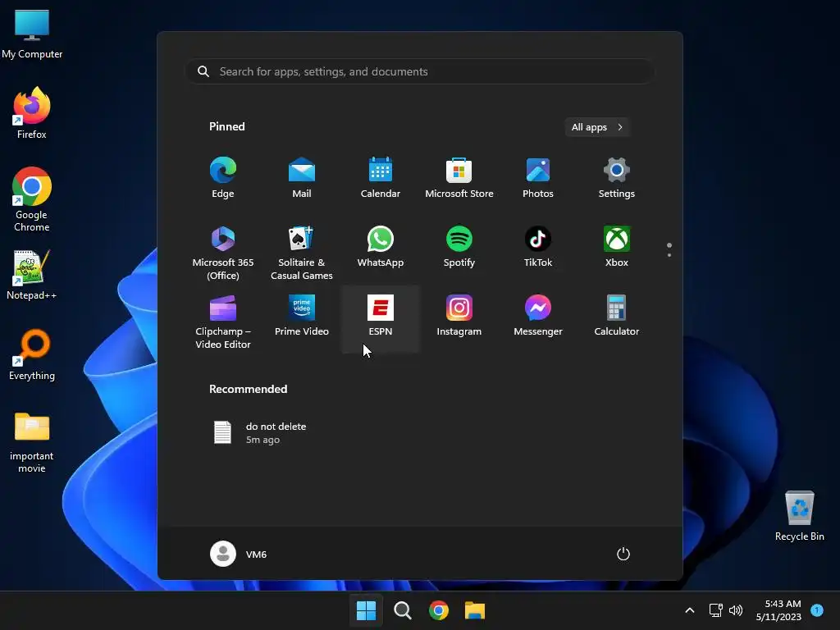Launch Solitaire & Casual Games
840x630 pixels.
click(302, 252)
